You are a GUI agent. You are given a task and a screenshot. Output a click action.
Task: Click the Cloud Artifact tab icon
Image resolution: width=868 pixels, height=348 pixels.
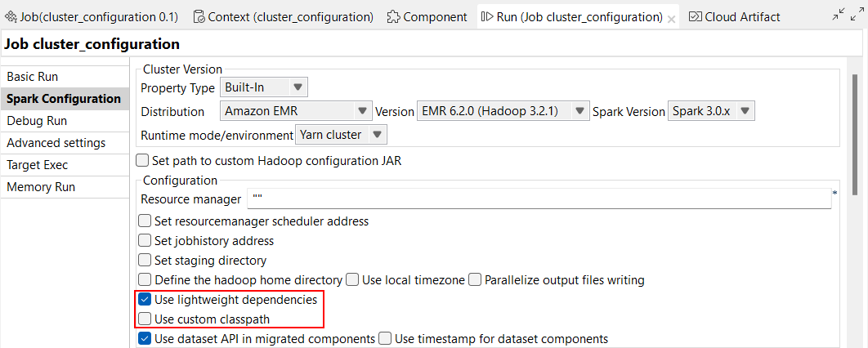coord(695,16)
